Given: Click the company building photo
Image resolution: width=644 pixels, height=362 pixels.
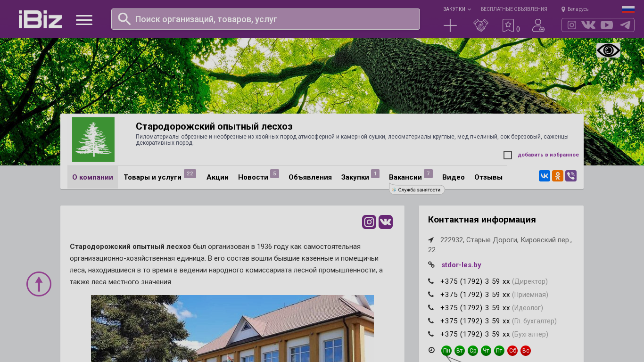Looking at the screenshot, I should tap(232, 329).
